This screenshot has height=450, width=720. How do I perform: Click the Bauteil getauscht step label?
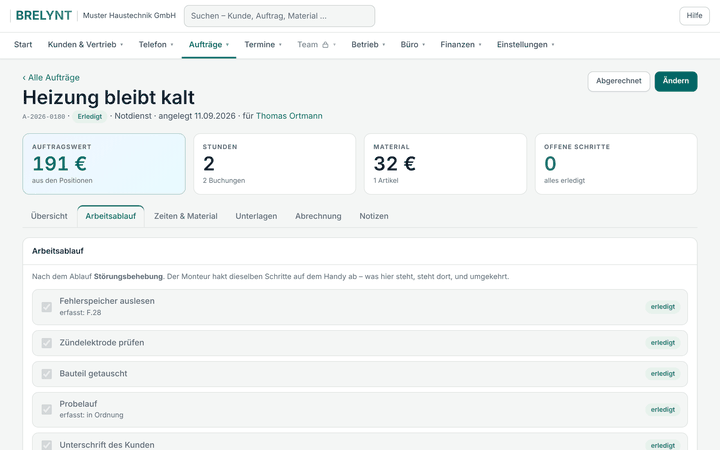[x=93, y=374]
